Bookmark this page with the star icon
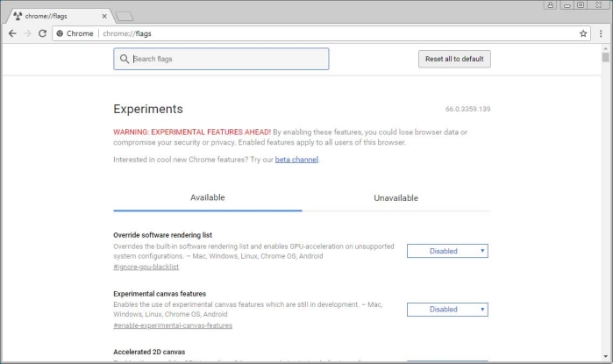The width and height of the screenshot is (613, 364). coord(583,33)
